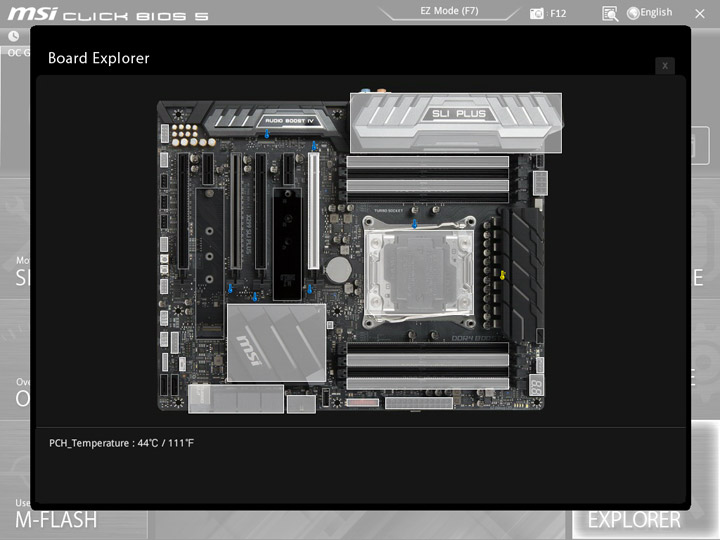
Task: Open M-FLASH in the background menu
Action: 56,520
